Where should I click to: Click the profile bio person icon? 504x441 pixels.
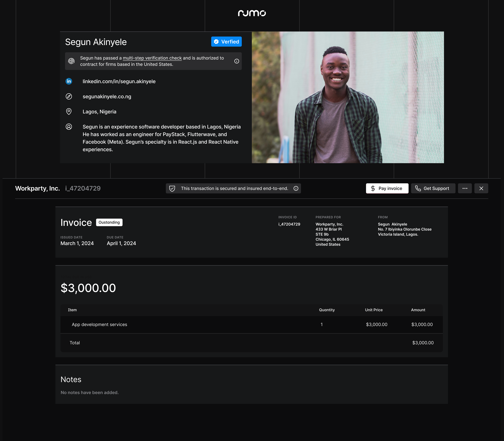pos(69,127)
